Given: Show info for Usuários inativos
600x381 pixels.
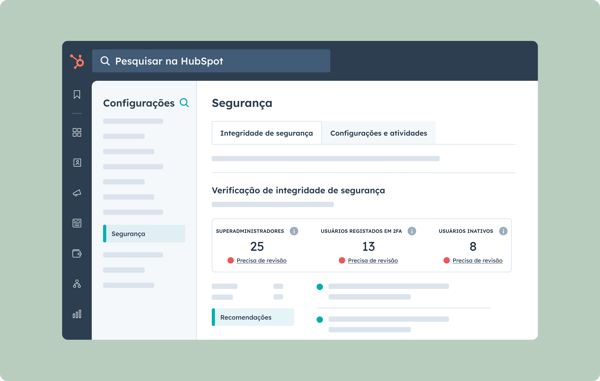Looking at the screenshot, I should pos(503,231).
